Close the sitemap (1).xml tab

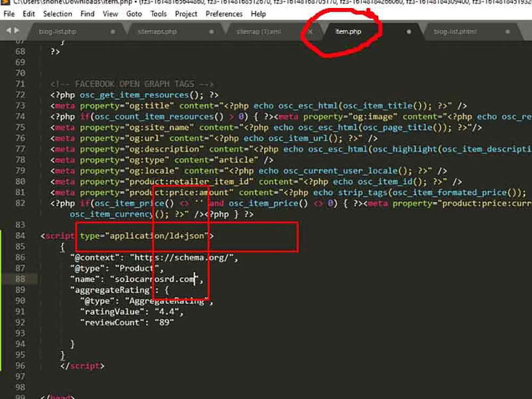tap(310, 32)
